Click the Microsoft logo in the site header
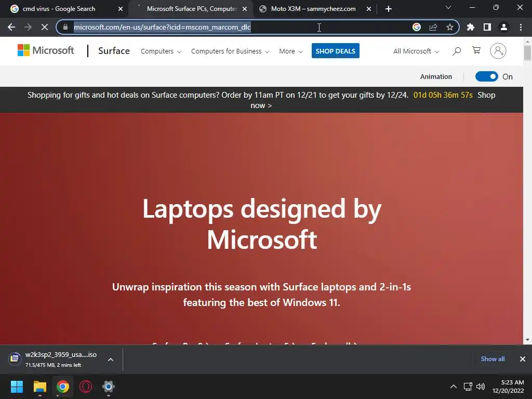 46,50
